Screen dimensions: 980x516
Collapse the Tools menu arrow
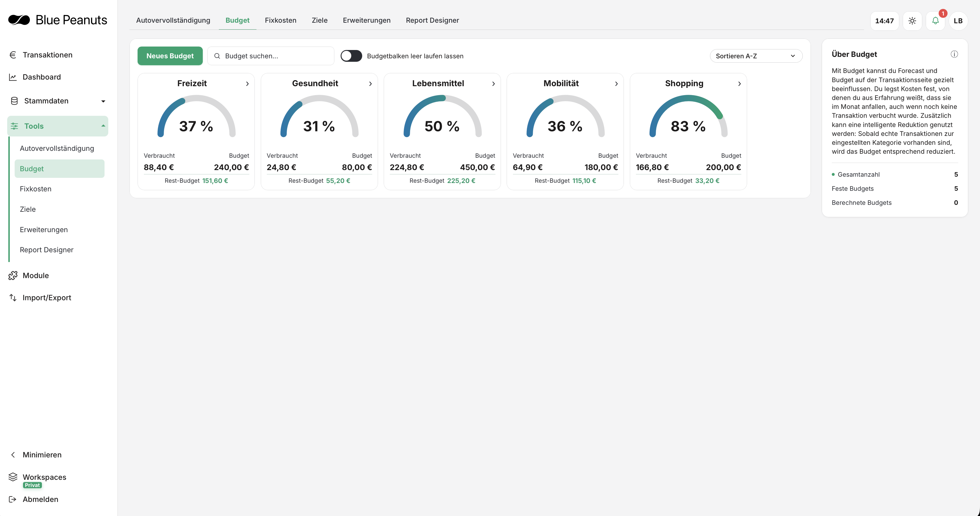click(103, 126)
